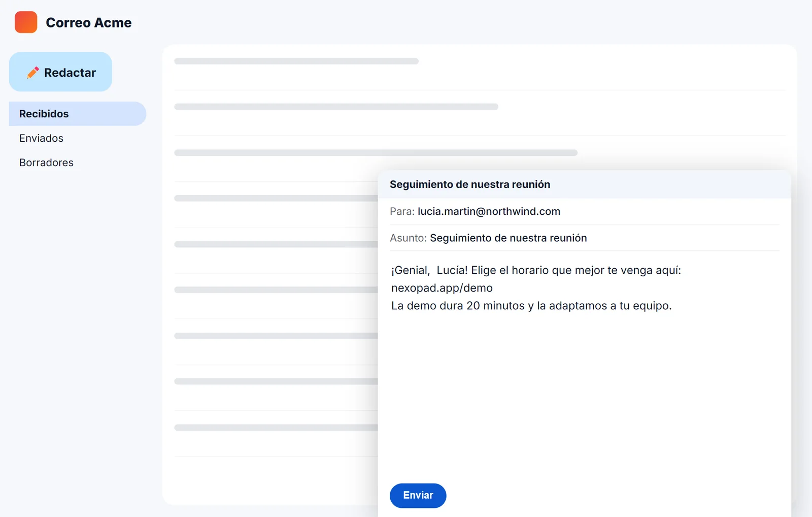Send the message with the Enviar button
812x517 pixels.
coord(418,496)
